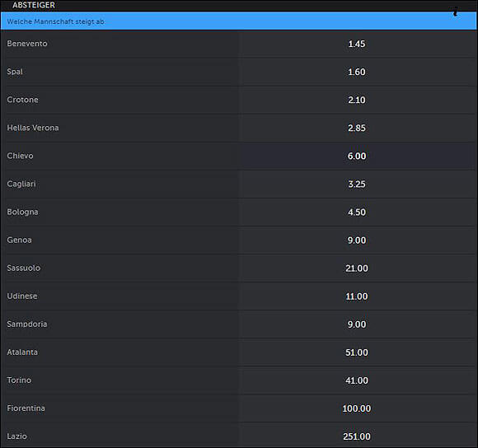This screenshot has width=478, height=448.
Task: Click 'Welche Mannschaft steigt ab' heading bar
Action: click(x=239, y=21)
